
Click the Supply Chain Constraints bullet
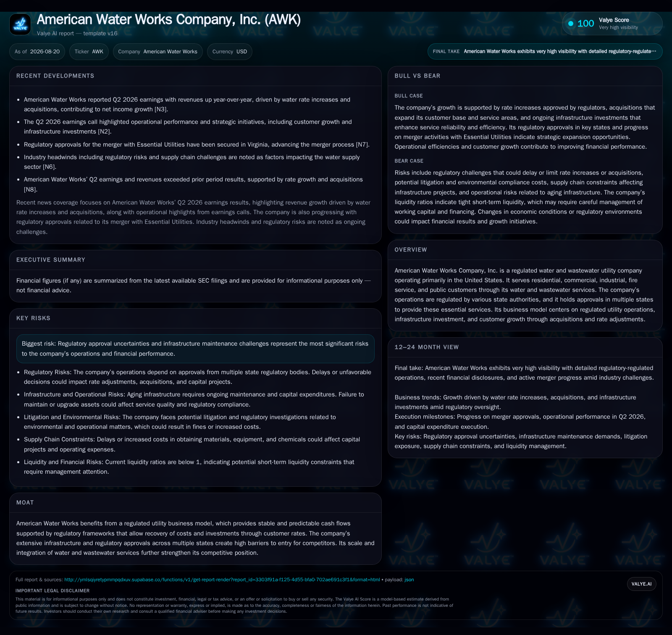click(x=192, y=444)
